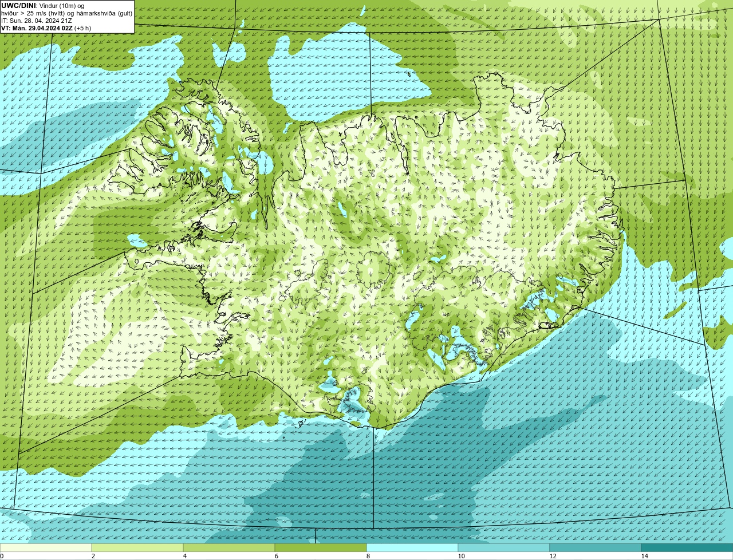Click the 8–10 m/s light cyan legend swatch
Screen dimensions: 733x560
coord(412,547)
